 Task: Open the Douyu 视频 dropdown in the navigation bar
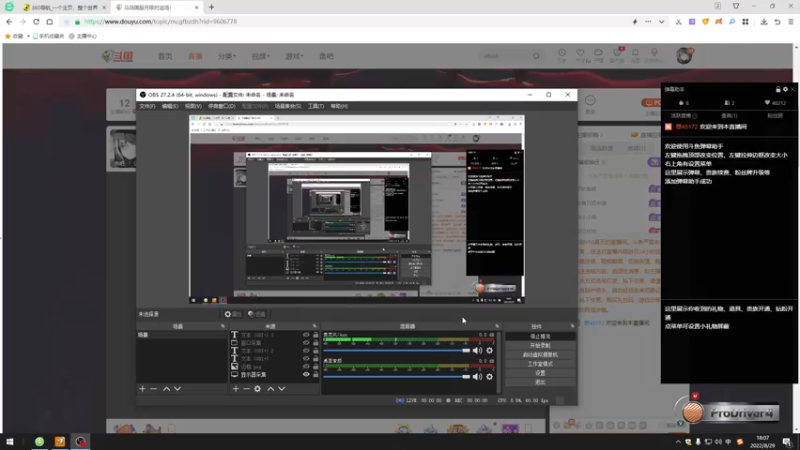[260, 56]
